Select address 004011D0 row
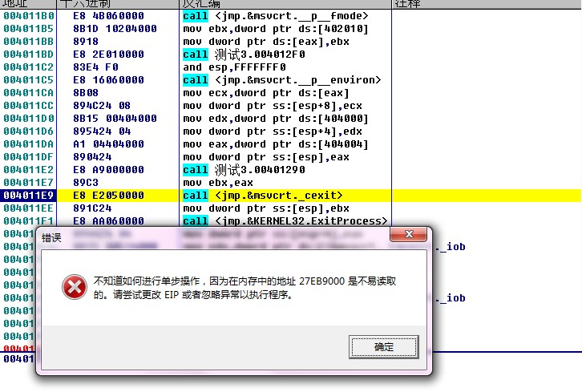The image size is (582, 392). pos(29,119)
